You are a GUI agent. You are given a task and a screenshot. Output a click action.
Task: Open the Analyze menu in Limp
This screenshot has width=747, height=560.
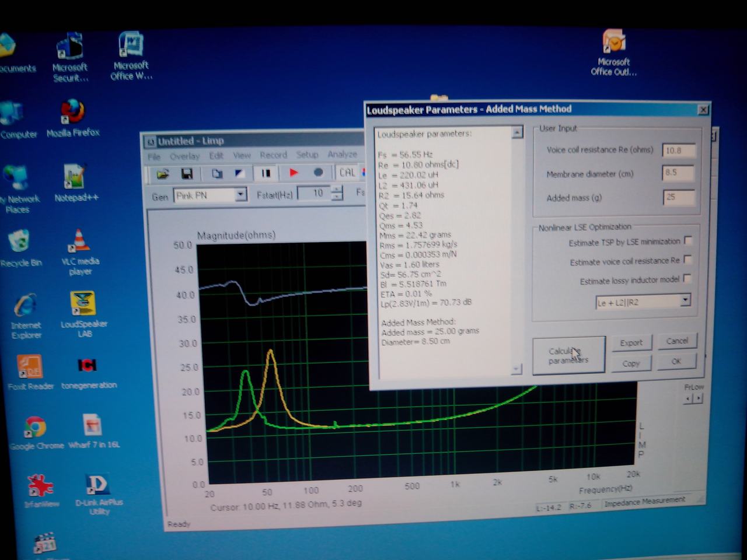click(342, 154)
